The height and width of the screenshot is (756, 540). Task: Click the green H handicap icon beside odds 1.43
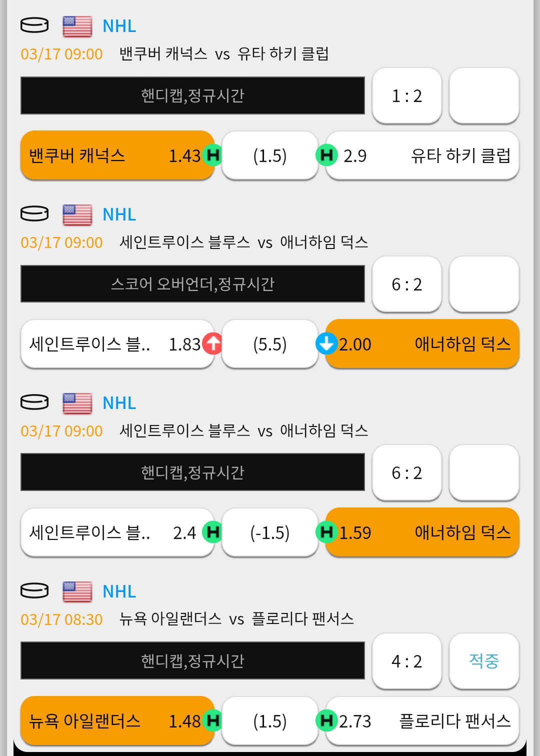point(213,155)
